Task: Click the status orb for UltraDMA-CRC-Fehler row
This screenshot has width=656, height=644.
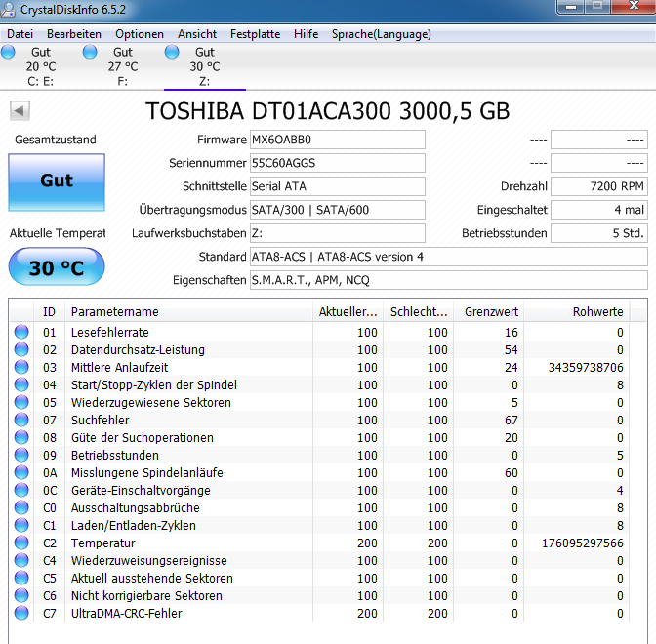Action: (21, 613)
